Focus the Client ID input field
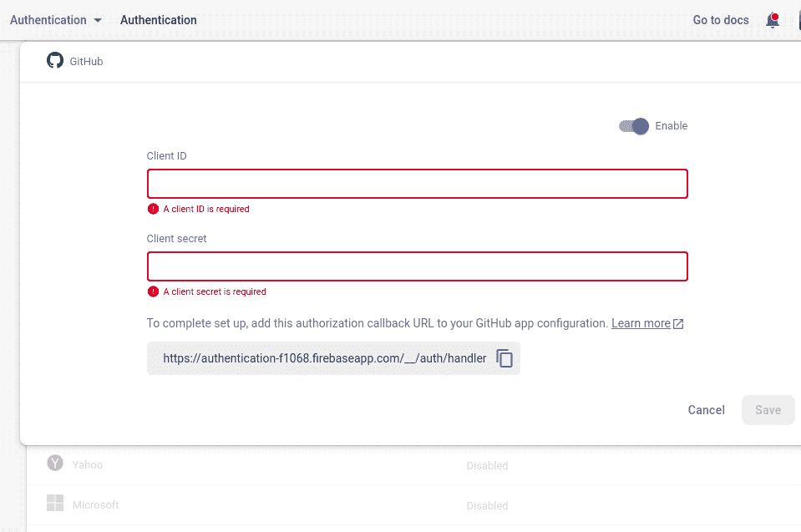 pyautogui.click(x=417, y=184)
